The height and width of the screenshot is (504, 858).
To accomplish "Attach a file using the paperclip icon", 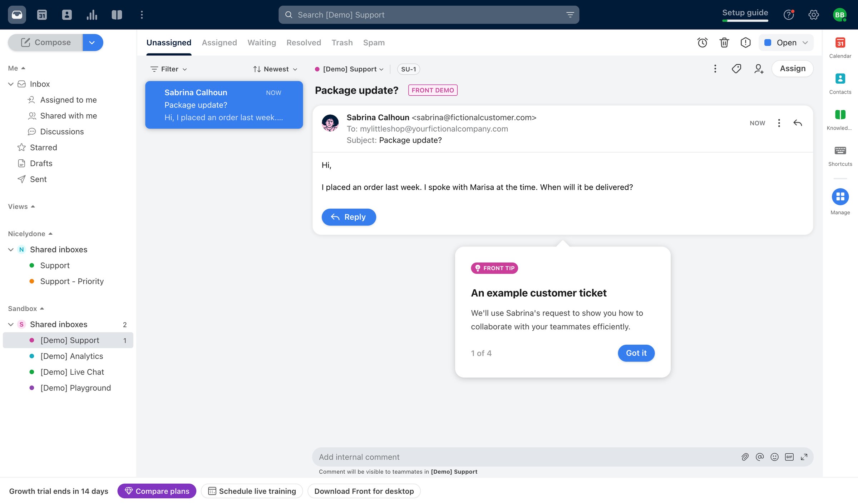I will tap(745, 457).
